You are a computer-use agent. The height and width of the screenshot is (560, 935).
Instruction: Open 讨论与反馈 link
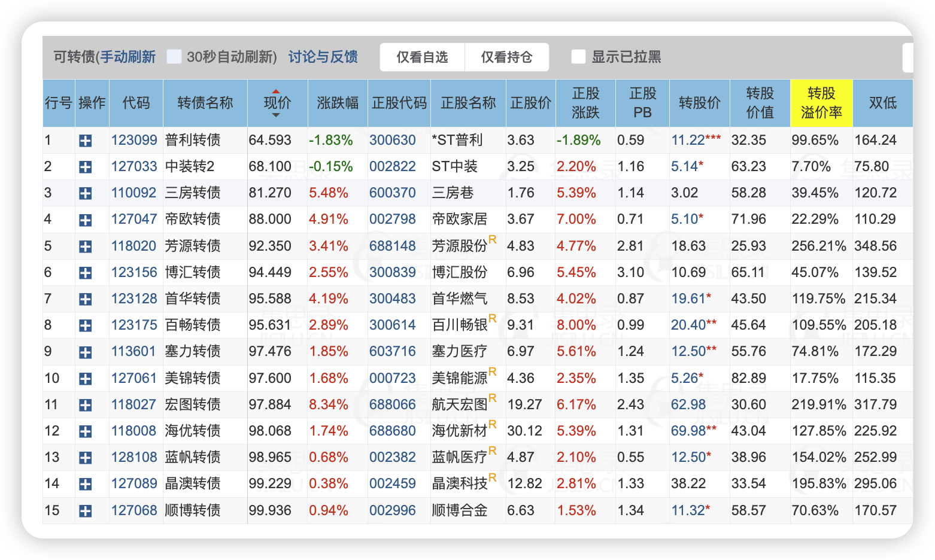[323, 57]
